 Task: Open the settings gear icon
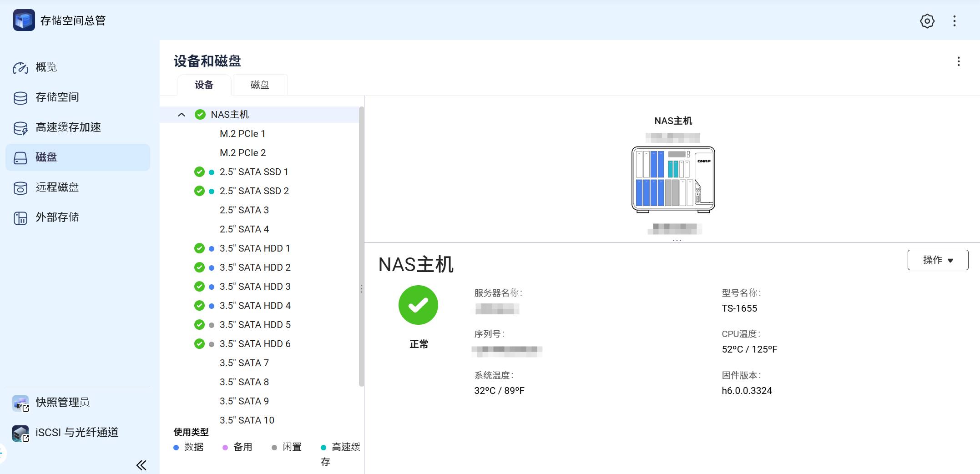tap(927, 21)
